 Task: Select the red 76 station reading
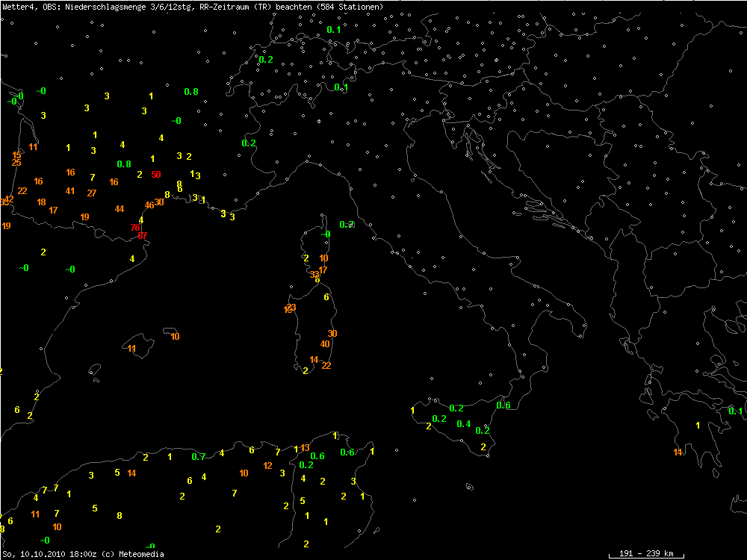[x=135, y=227]
